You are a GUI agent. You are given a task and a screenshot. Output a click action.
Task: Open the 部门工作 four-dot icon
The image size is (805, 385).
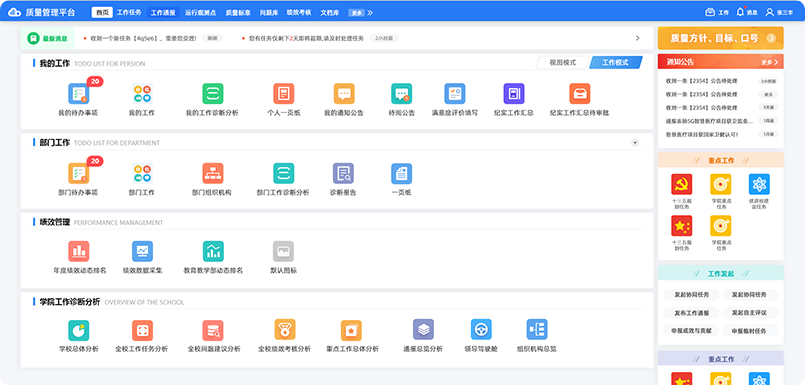pos(142,174)
